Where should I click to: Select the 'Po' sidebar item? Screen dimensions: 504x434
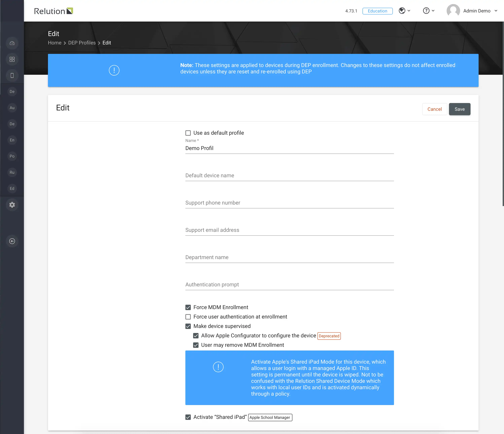[12, 156]
